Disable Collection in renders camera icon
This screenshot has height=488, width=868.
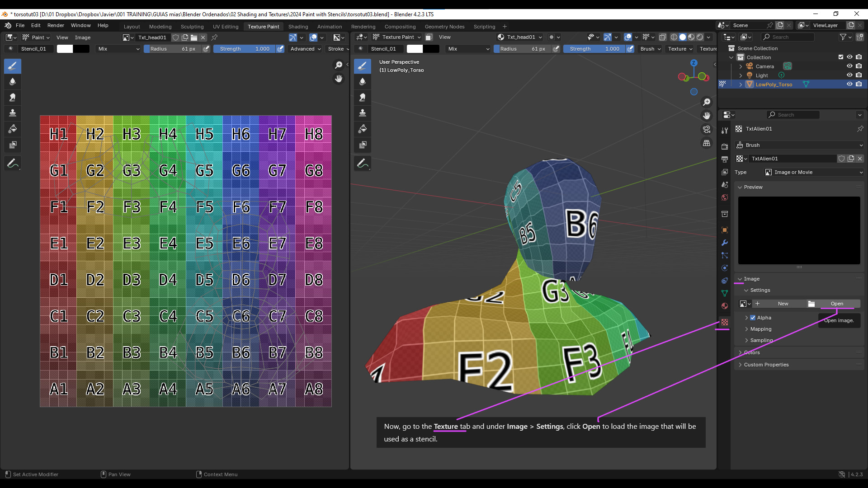click(x=859, y=57)
